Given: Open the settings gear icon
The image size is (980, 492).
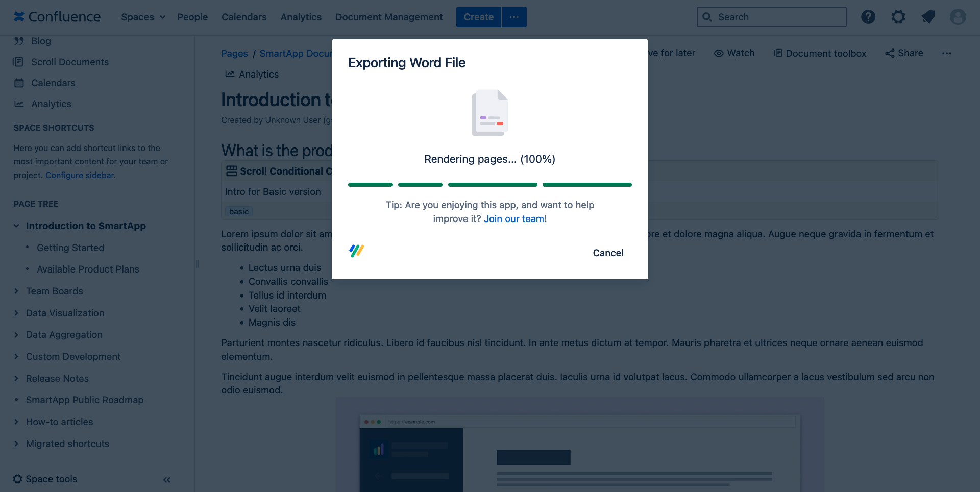Looking at the screenshot, I should 898,17.
